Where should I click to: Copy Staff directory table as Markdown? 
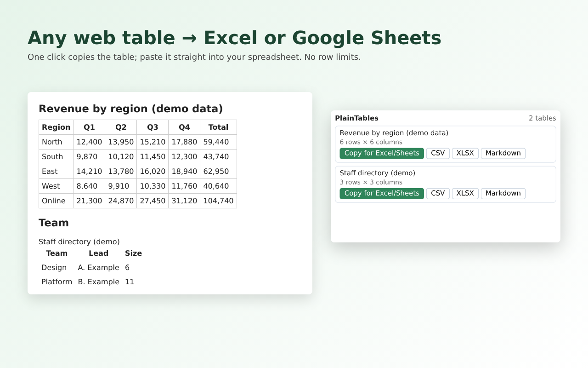click(x=503, y=193)
